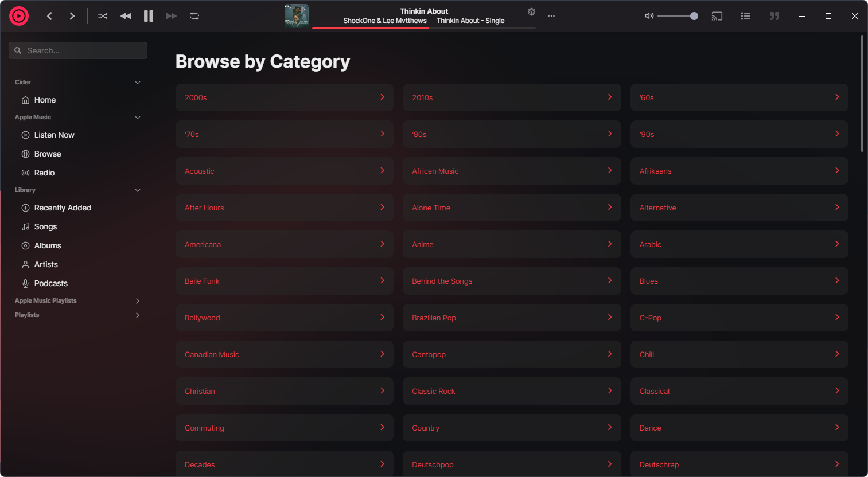Screen dimensions: 868x477
Task: Toggle the lyrics quote icon
Action: [x=774, y=16]
